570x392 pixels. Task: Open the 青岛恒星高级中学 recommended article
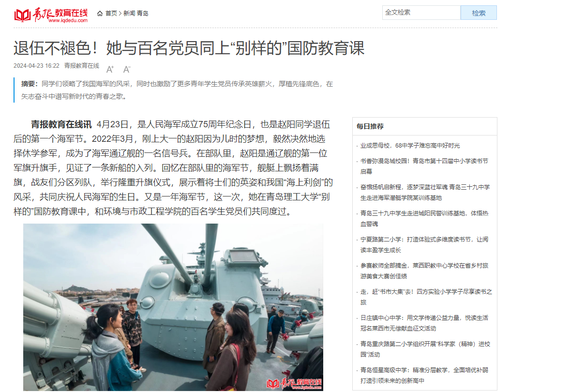424,375
